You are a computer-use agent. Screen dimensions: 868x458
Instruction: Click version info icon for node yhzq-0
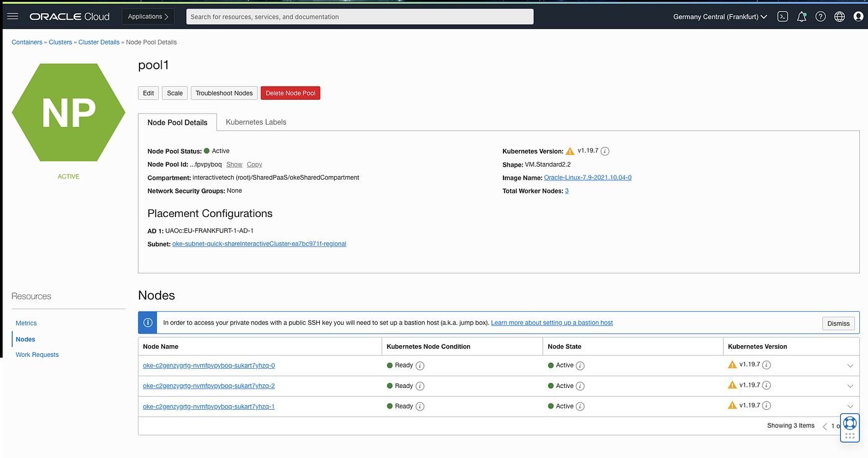(767, 365)
